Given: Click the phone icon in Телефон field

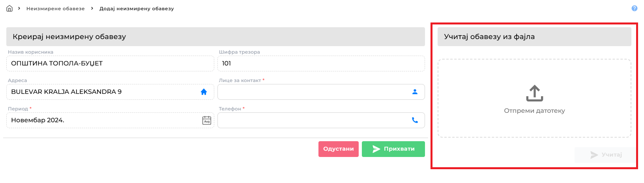Looking at the screenshot, I should coord(415,120).
